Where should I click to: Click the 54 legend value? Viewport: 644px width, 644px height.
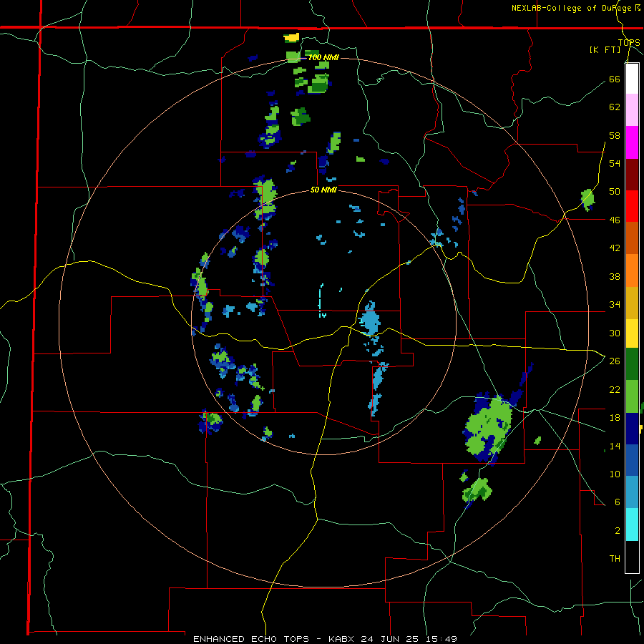[615, 163]
